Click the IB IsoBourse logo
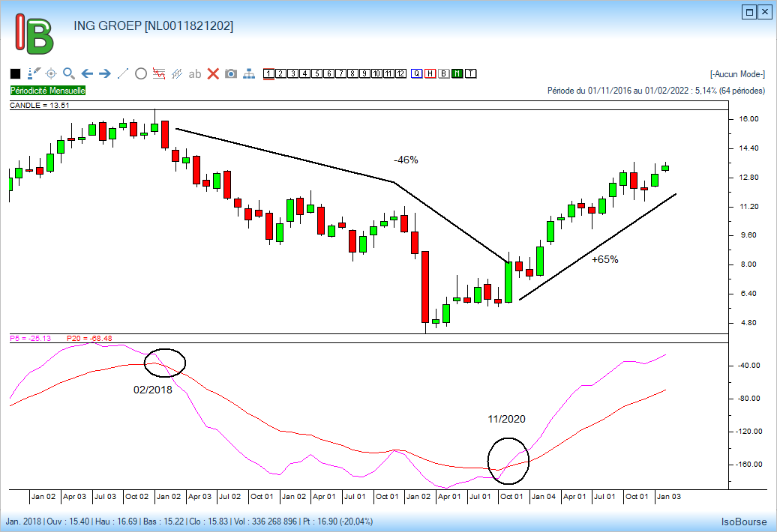Image resolution: width=777 pixels, height=532 pixels. pyautogui.click(x=34, y=34)
